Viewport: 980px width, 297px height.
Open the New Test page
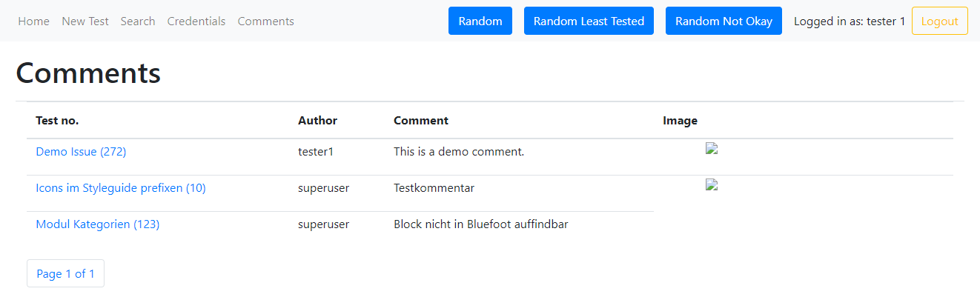click(85, 21)
